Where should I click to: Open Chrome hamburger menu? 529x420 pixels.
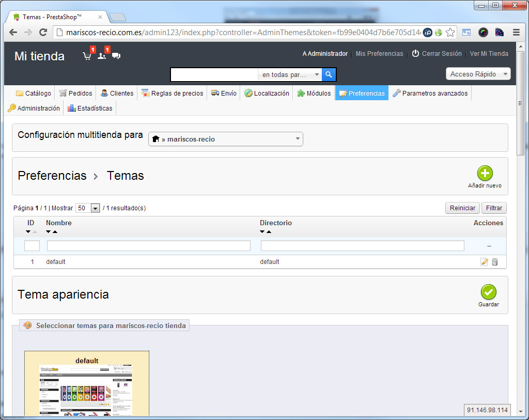click(516, 33)
